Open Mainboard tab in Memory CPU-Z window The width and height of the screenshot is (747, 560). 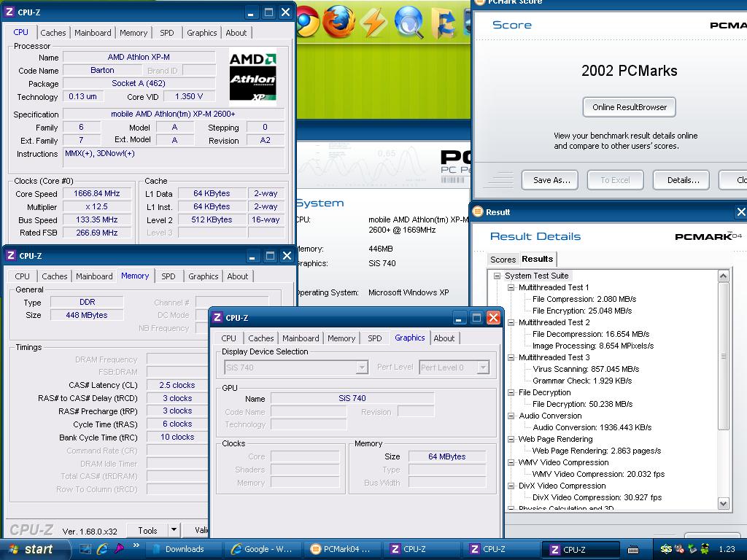[94, 276]
